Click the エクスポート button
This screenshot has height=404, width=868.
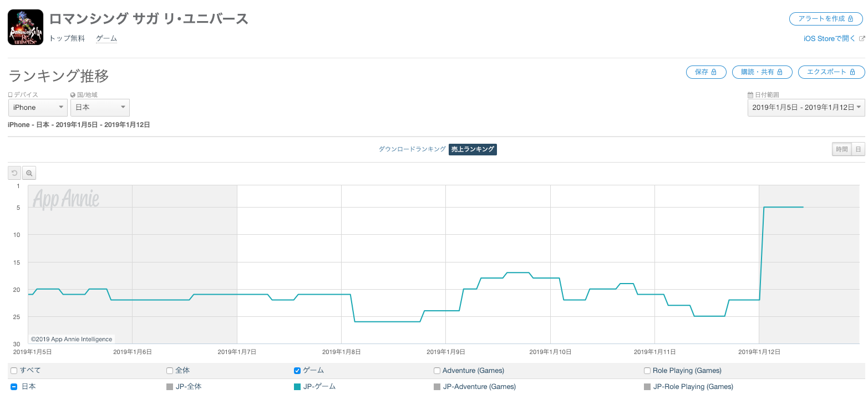point(831,72)
